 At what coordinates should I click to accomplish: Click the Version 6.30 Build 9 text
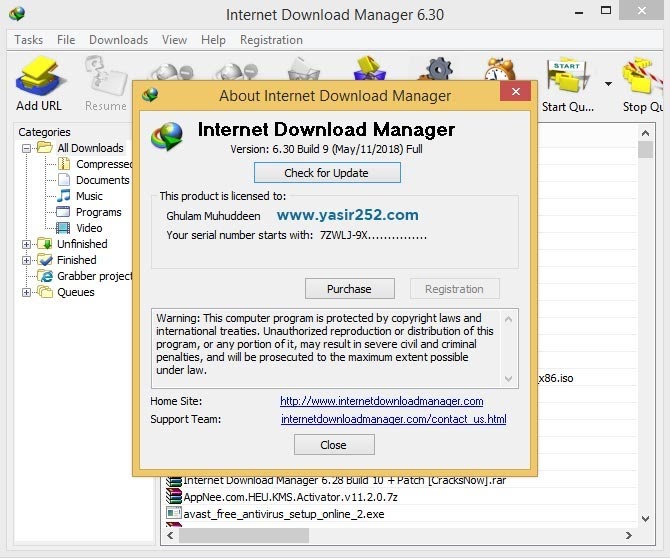point(326,149)
